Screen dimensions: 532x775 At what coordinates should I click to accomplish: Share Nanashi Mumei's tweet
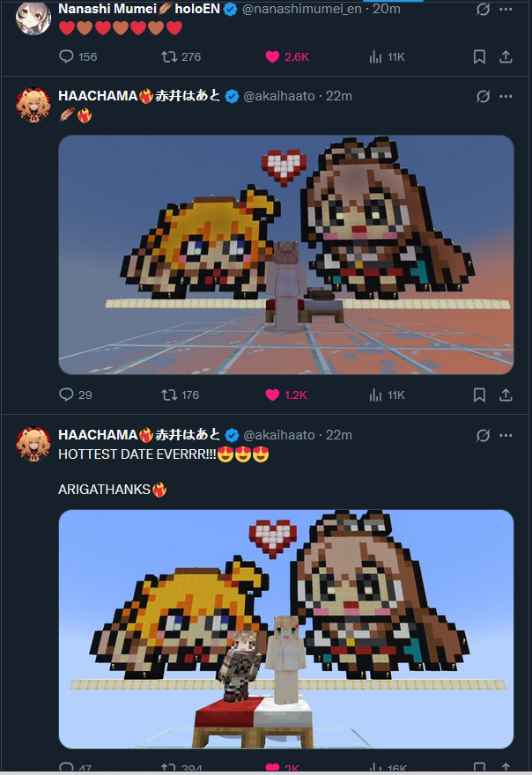coord(506,57)
